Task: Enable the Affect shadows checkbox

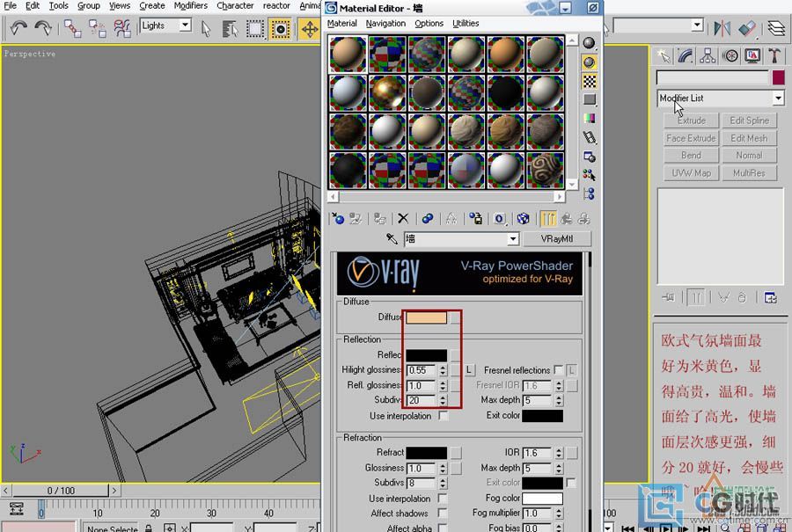Action: coord(443,513)
